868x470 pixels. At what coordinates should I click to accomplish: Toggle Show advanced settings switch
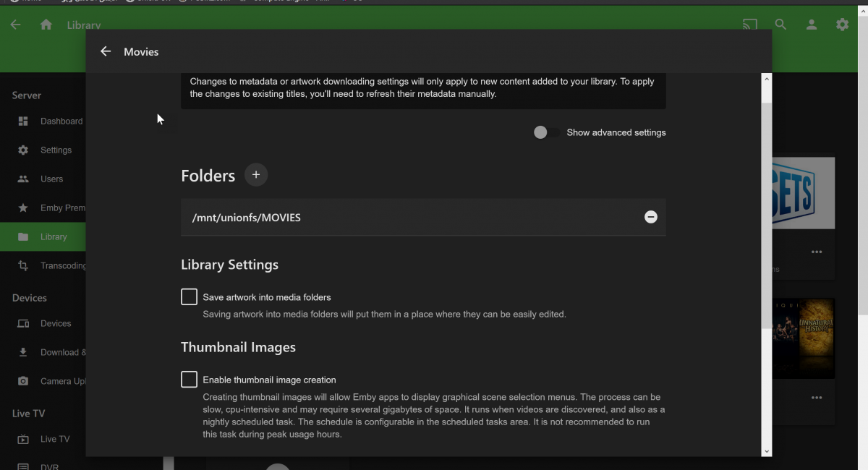(546, 132)
